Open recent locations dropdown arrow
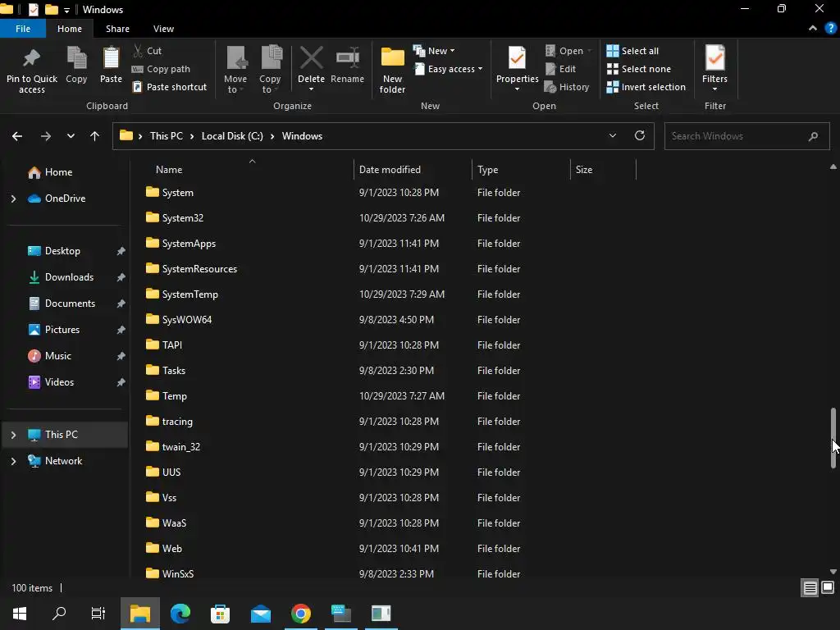The image size is (840, 630). pos(71,136)
